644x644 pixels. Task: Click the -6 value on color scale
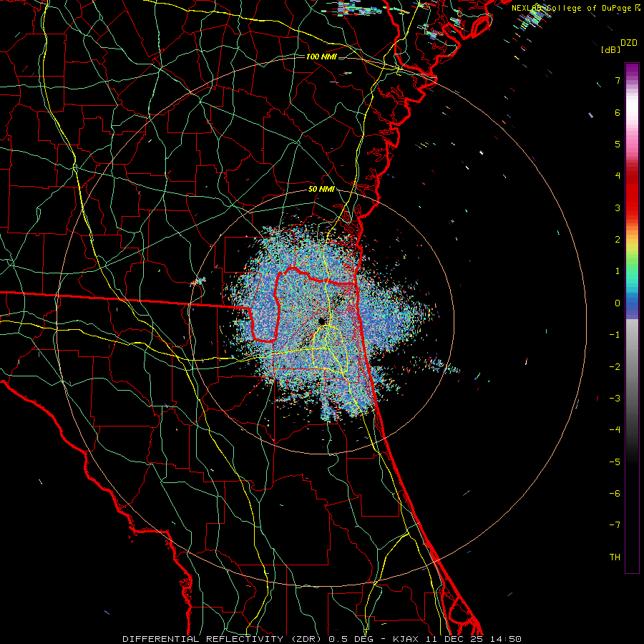click(x=615, y=493)
